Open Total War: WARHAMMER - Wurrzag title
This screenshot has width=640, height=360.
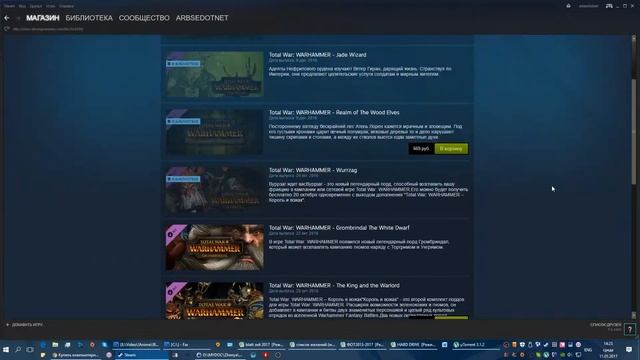313,170
